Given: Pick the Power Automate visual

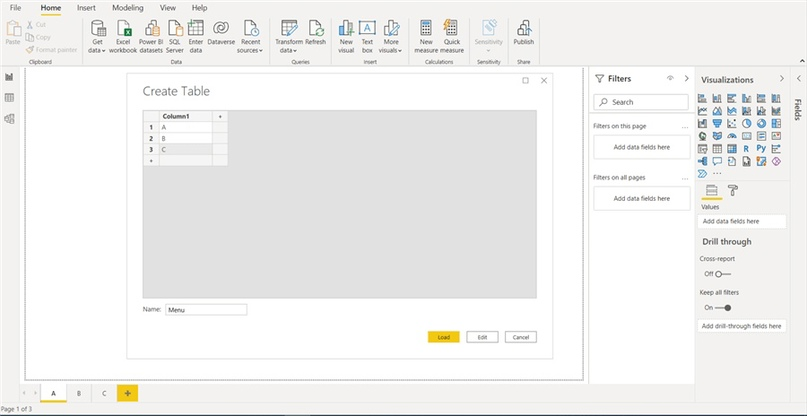Looking at the screenshot, I should point(703,174).
